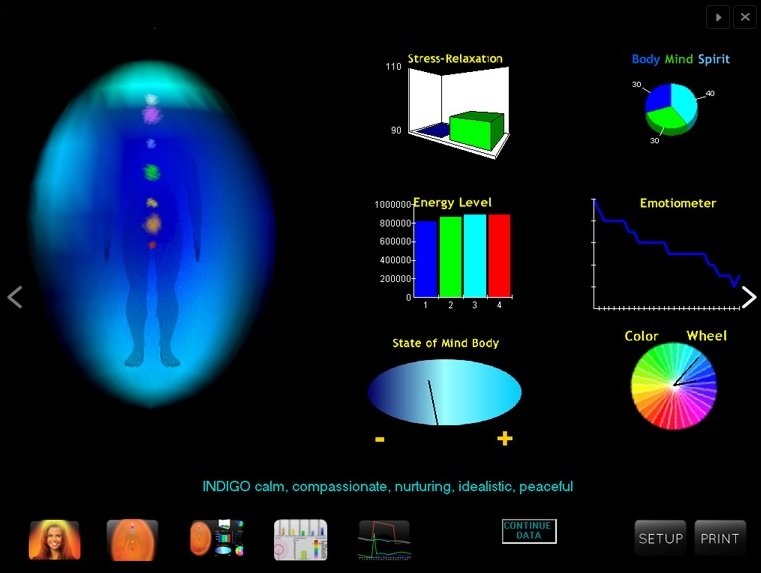Click the yellow plus sign under State of Mind Body
The width and height of the screenshot is (761, 573).
coord(505,439)
